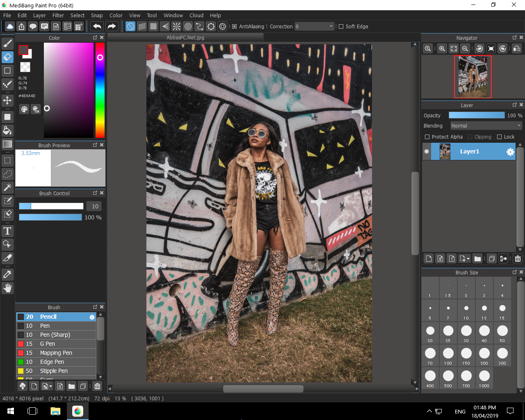The image size is (525, 420).
Task: Select the Edge Pen brush
Action: click(x=56, y=362)
